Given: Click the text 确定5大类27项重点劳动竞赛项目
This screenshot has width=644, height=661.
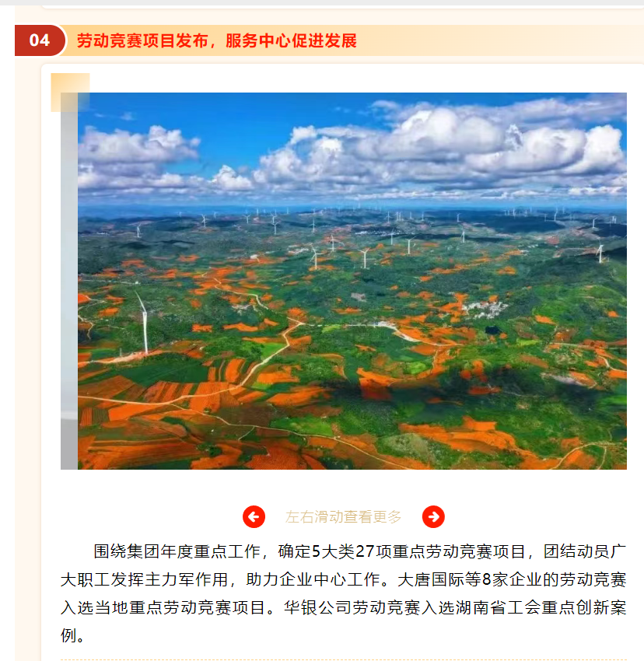Looking at the screenshot, I should click(401, 551).
